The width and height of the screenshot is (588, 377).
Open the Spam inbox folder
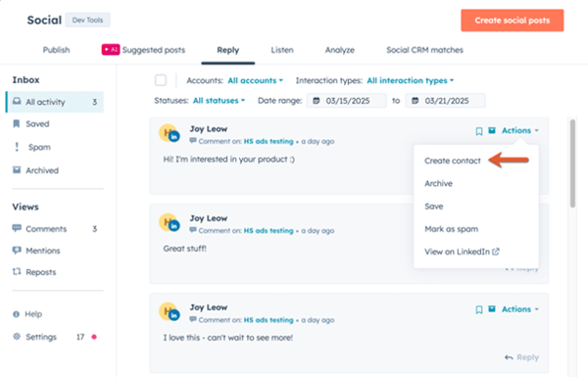click(39, 147)
